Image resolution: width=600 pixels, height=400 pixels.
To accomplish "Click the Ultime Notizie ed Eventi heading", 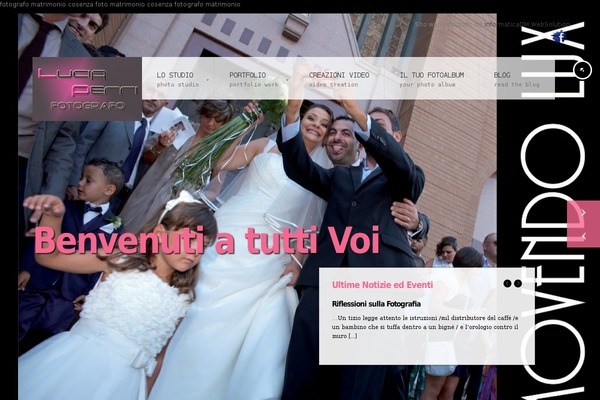I will [x=382, y=285].
